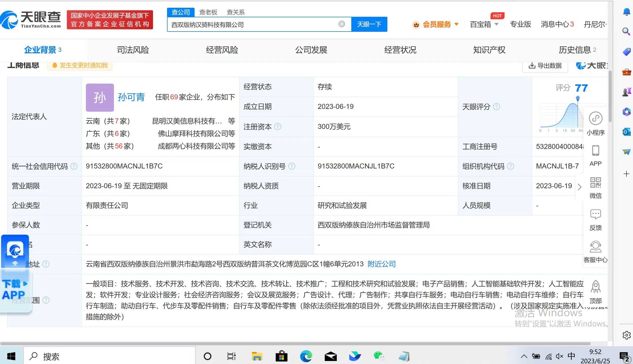633x364 pixels.
Task: Click the vertical page scrollbar thumb
Action: click(x=610, y=96)
